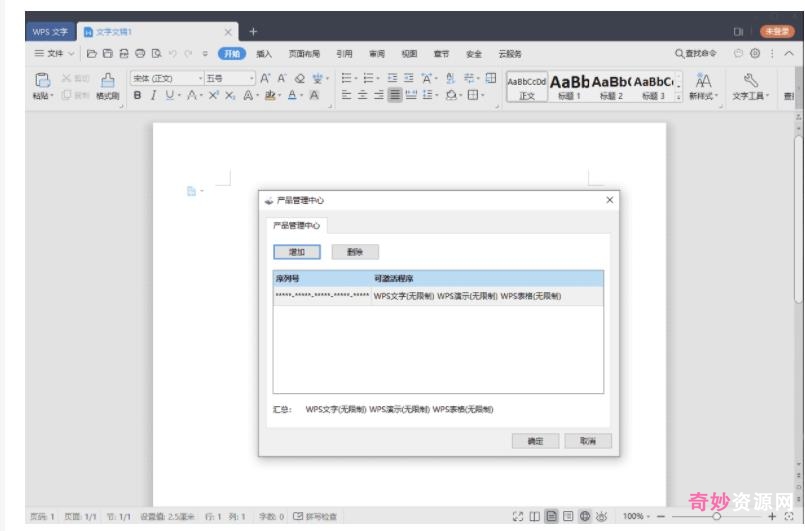The image size is (805, 531).
Task: Switch to fullscreen view icon in status bar
Action: [518, 516]
